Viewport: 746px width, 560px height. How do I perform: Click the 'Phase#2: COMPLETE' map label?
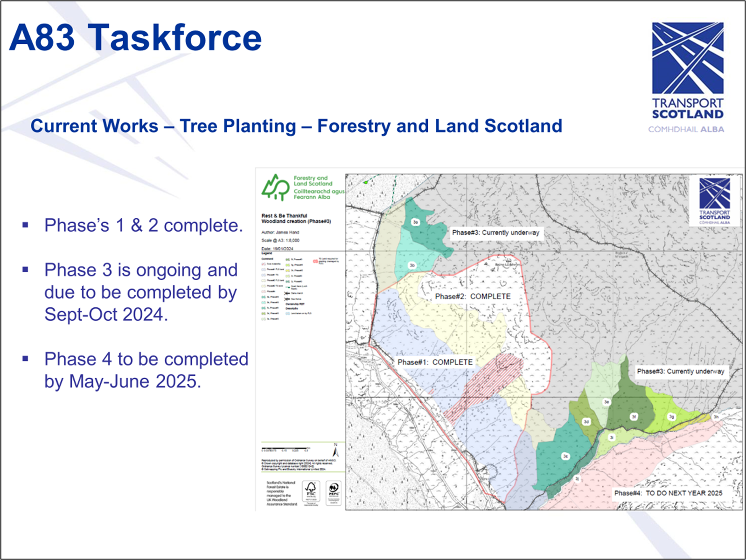pos(473,297)
